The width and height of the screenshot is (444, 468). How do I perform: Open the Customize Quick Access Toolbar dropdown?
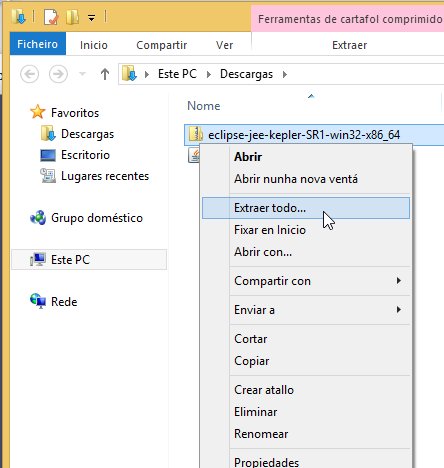pyautogui.click(x=91, y=17)
